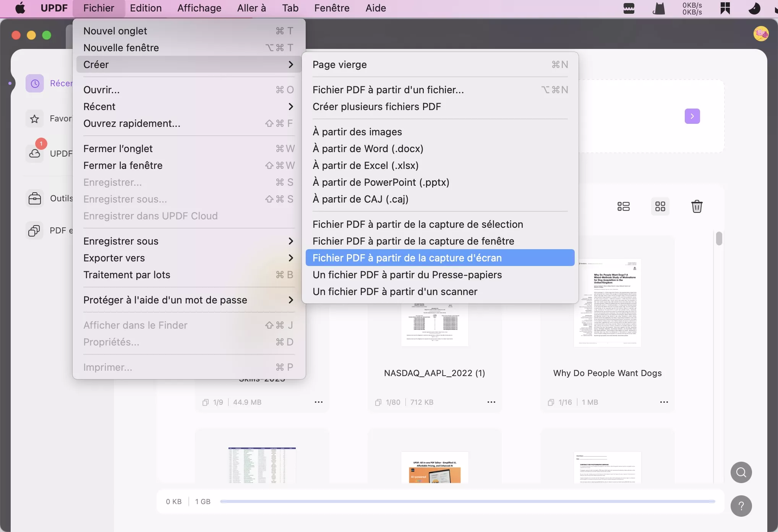778x532 pixels.
Task: Open the Edition menu in menu bar
Action: pos(146,8)
